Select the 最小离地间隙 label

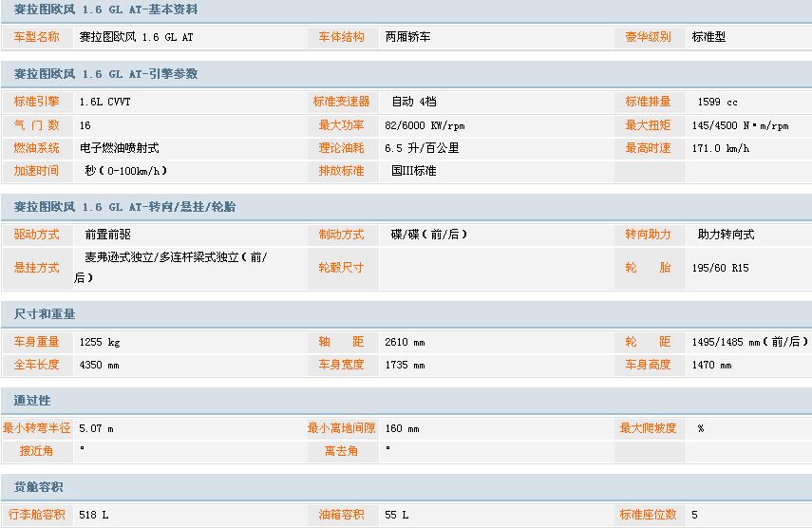341,428
